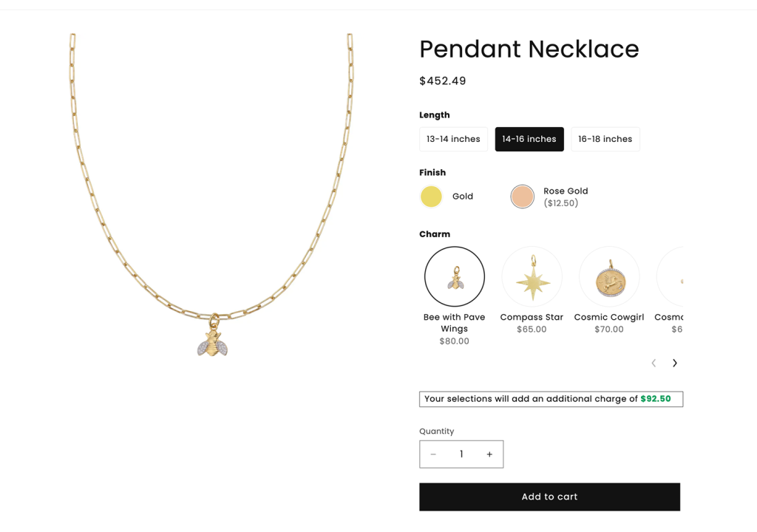Choose the Compass Star charm icon
This screenshot has width=757, height=532.
(x=532, y=276)
